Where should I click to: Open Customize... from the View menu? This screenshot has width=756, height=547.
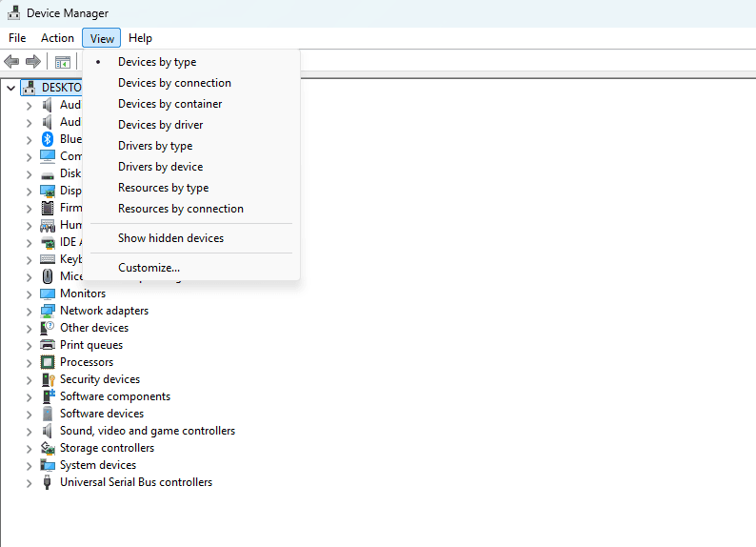pos(191,268)
